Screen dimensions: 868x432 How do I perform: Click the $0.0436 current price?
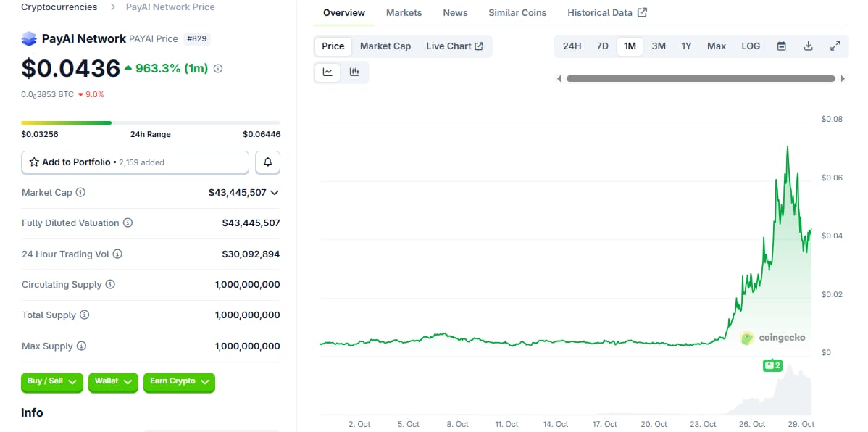[x=71, y=69]
